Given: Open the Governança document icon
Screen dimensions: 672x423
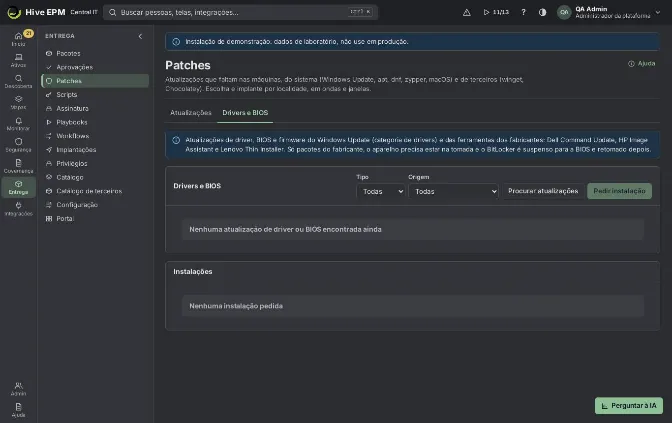Looking at the screenshot, I should (18, 166).
